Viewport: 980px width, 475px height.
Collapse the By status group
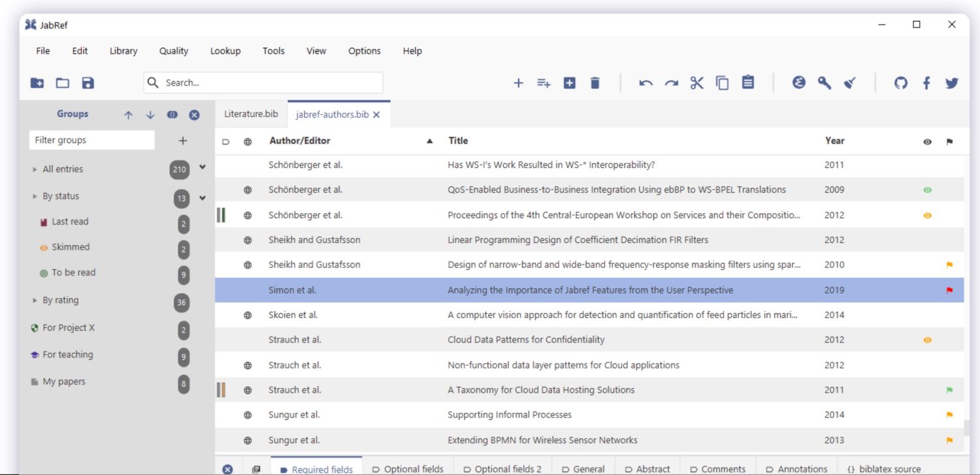34,195
